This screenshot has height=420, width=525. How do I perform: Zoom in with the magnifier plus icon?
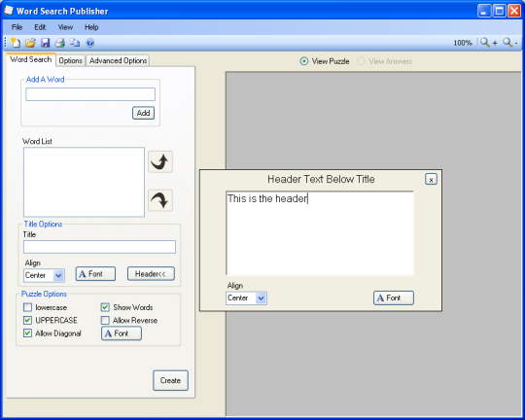pos(488,43)
